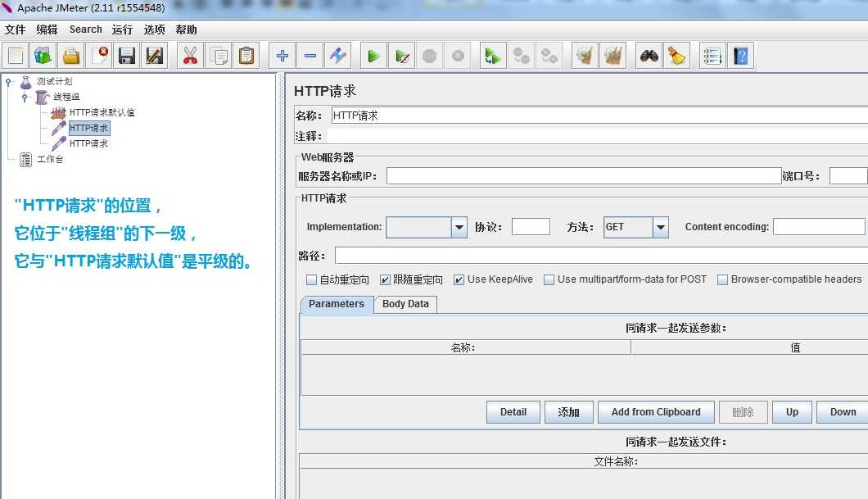Uncheck the 跟随重定向 checkbox
Image resolution: width=868 pixels, height=499 pixels.
coord(385,279)
